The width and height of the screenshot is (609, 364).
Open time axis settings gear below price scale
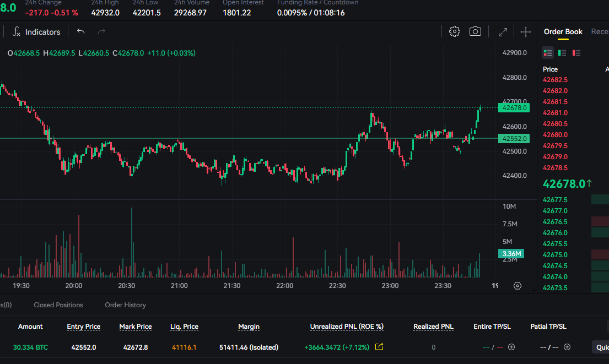(x=517, y=286)
